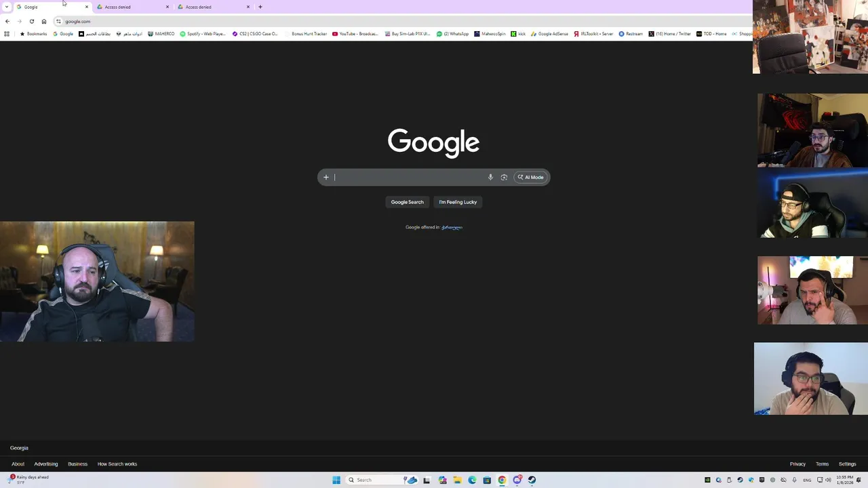Viewport: 868px width, 488px height.
Task: Close the second Access denied tab
Action: coord(248,7)
